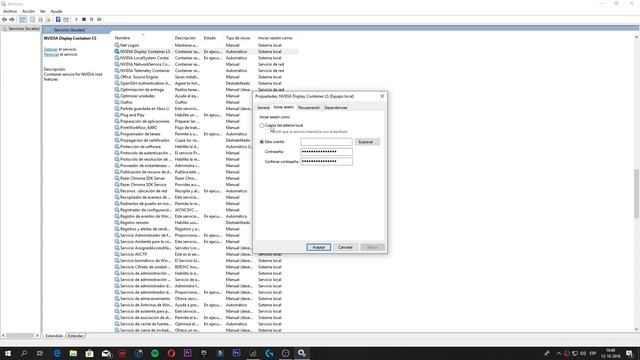Switch to Iniciar sesión tab
Viewport: 640px width, 360px height.
[x=284, y=107]
